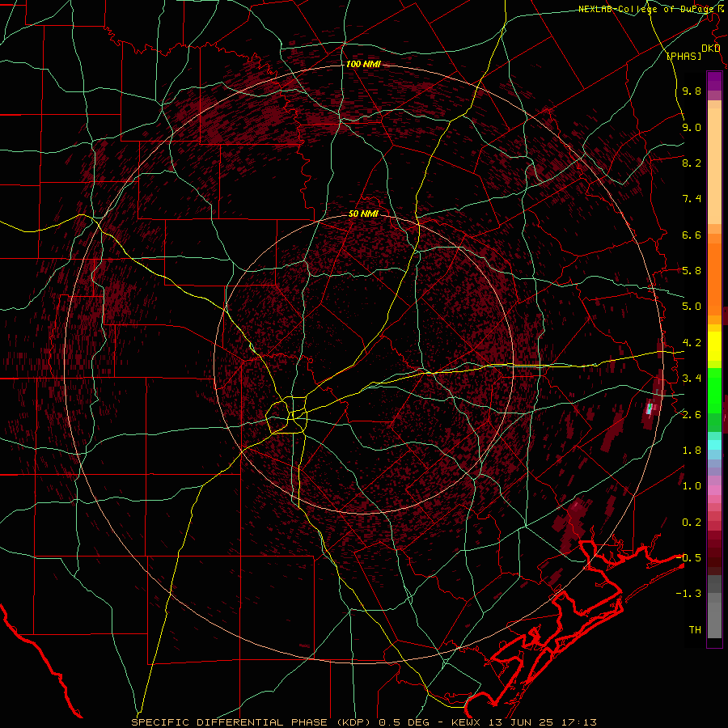The width and height of the screenshot is (728, 728).
Task: Select the 1.8 value on color scale
Action: (692, 451)
